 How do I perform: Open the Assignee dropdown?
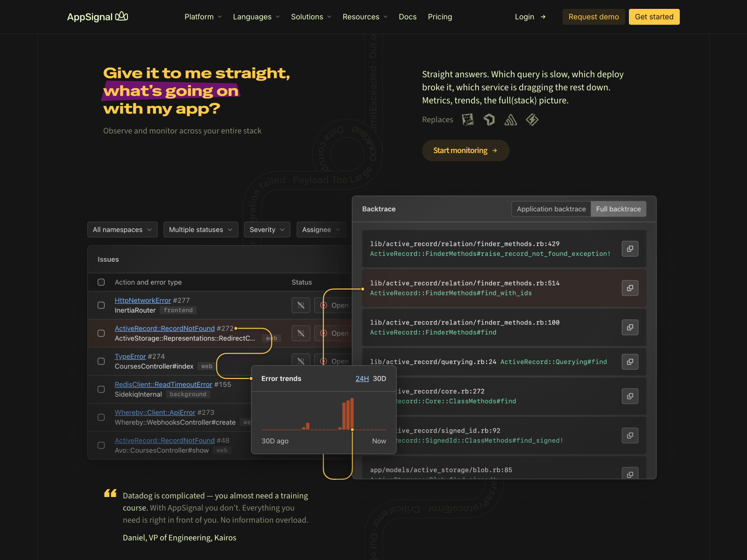pos(321,230)
